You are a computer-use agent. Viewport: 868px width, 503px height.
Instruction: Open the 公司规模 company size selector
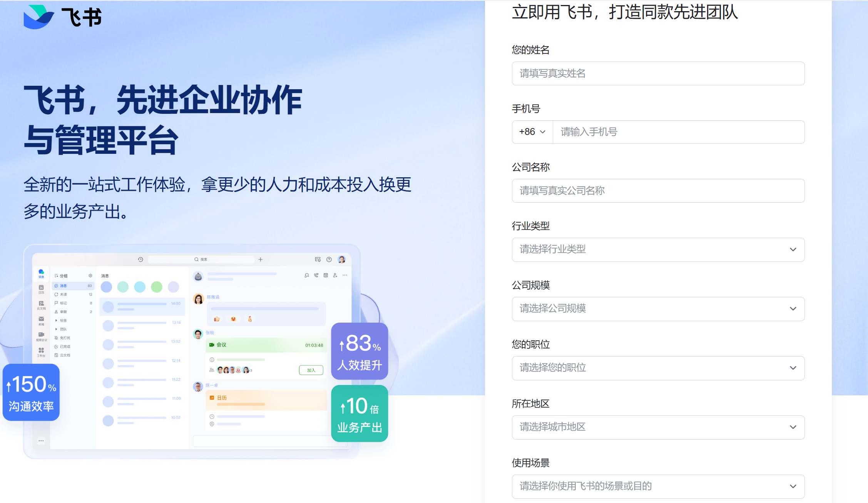coord(658,309)
